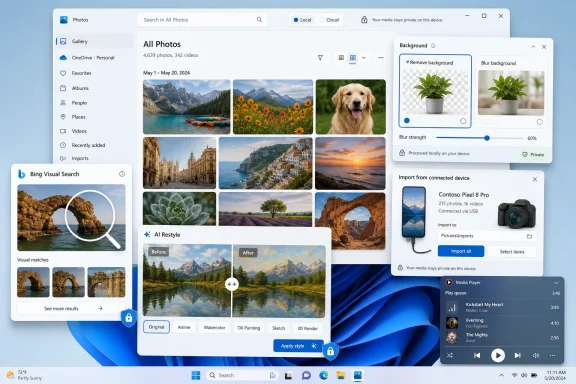The width and height of the screenshot is (576, 384).
Task: Select the grid layout view icon
Action: point(353,58)
